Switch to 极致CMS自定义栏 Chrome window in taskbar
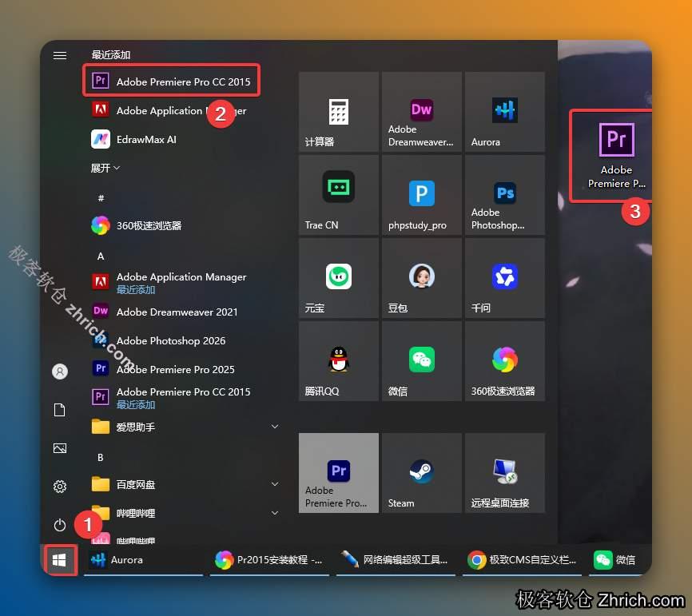 522,560
